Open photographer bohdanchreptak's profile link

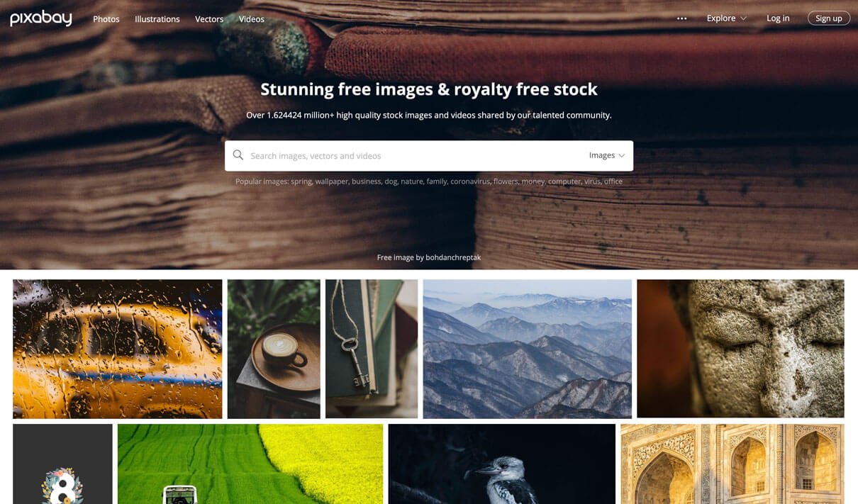pos(453,257)
